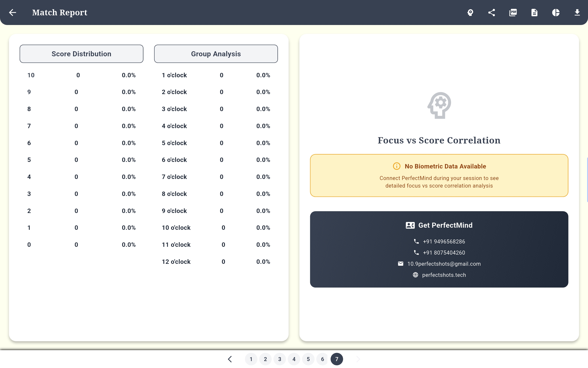588x368 pixels.
Task: Go to previous page chevron
Action: (230, 359)
